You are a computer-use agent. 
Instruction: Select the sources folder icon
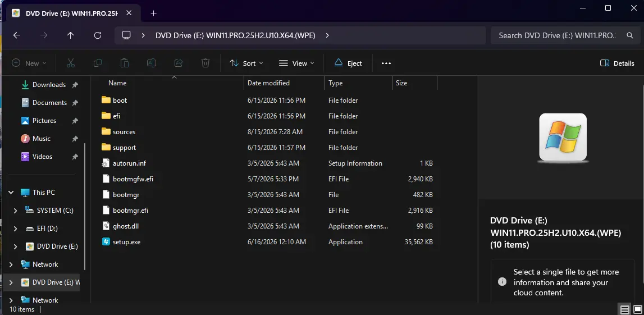coord(106,131)
